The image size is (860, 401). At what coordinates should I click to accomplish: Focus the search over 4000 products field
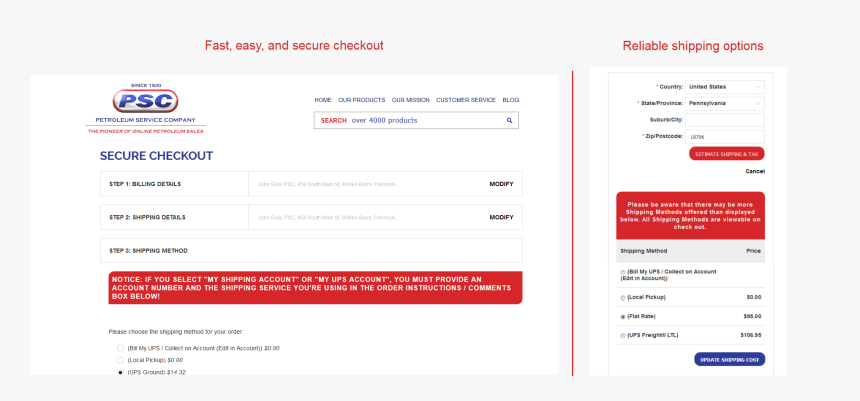click(x=416, y=120)
